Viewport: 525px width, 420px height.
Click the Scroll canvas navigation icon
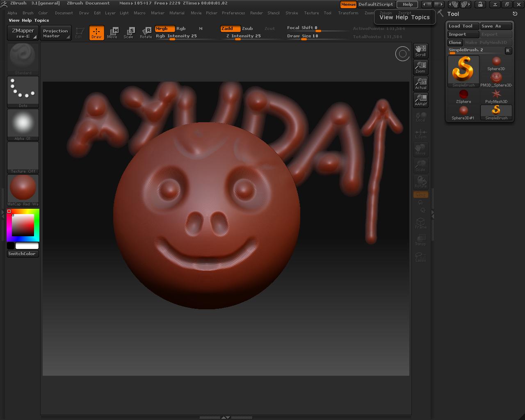click(420, 50)
